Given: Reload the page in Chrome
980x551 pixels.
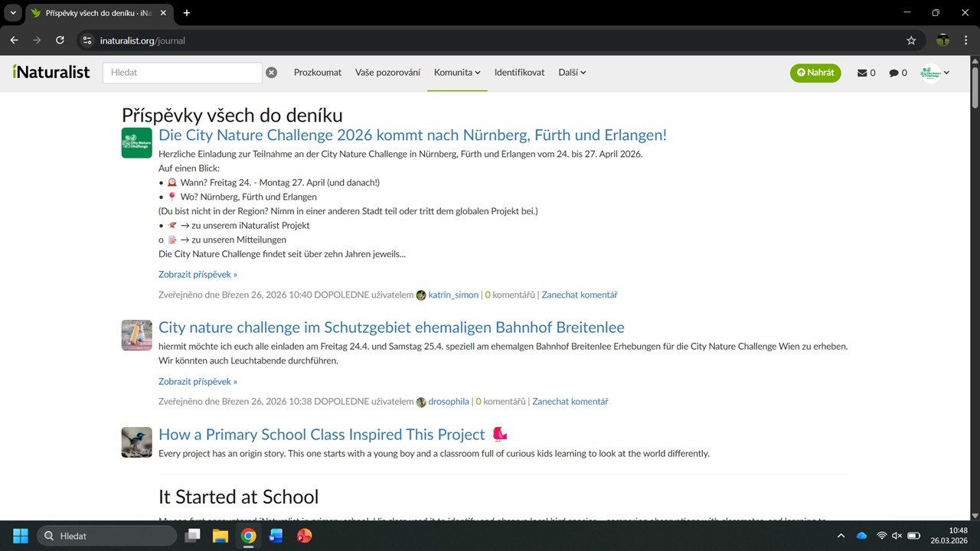Looking at the screenshot, I should pyautogui.click(x=60, y=41).
